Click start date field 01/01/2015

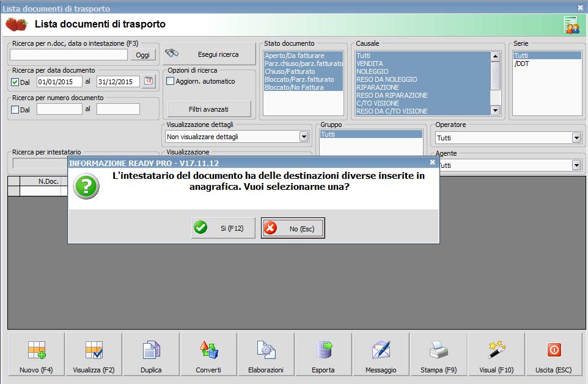tap(59, 82)
